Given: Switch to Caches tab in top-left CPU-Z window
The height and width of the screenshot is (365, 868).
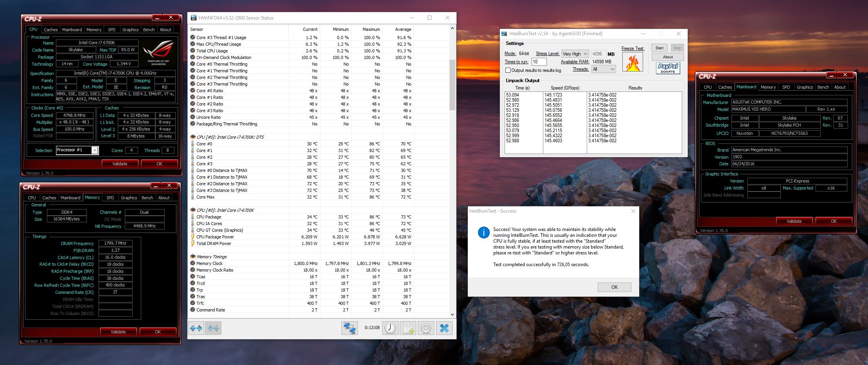Looking at the screenshot, I should pyautogui.click(x=50, y=30).
